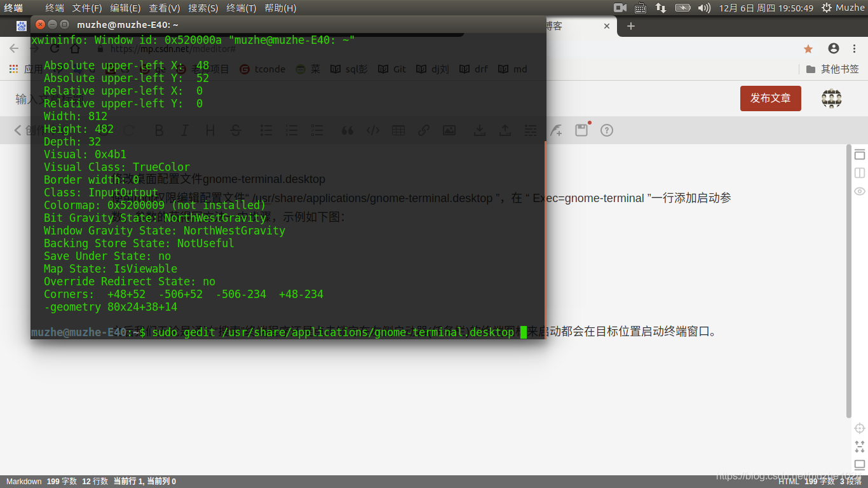Open a new Chrome tab with plus button
This screenshot has height=488, width=868.
(x=631, y=26)
